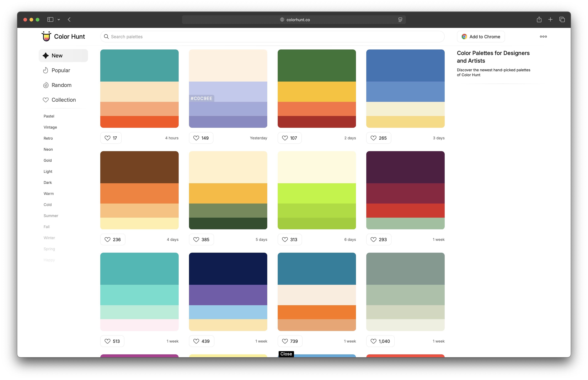Like the palette with 313 likes
Screen dimensions: 588x380
[x=290, y=239]
